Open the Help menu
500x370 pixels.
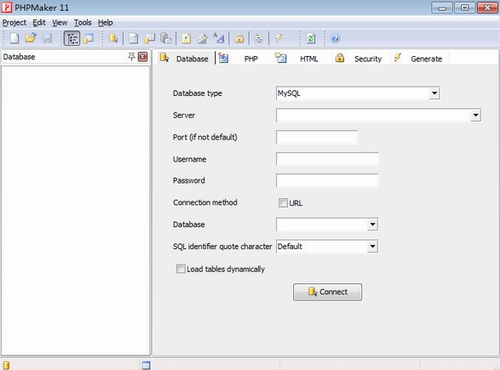[105, 23]
